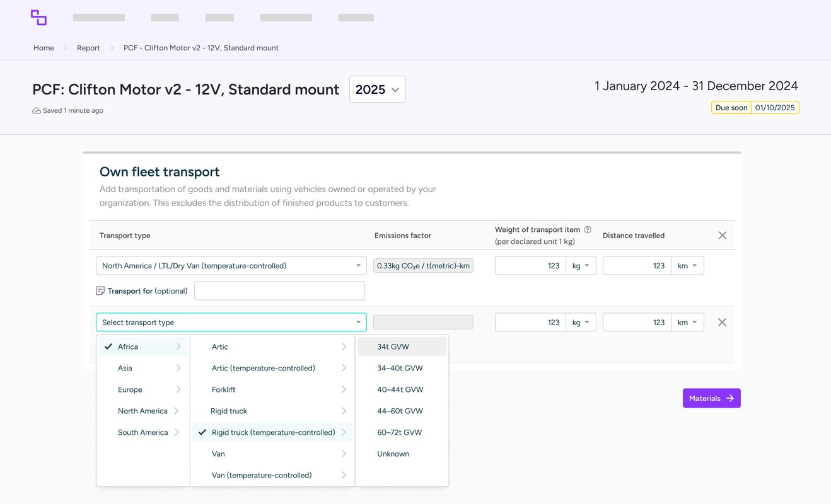Open the km unit dropdown in second row
The image size is (831, 504).
coord(687,323)
